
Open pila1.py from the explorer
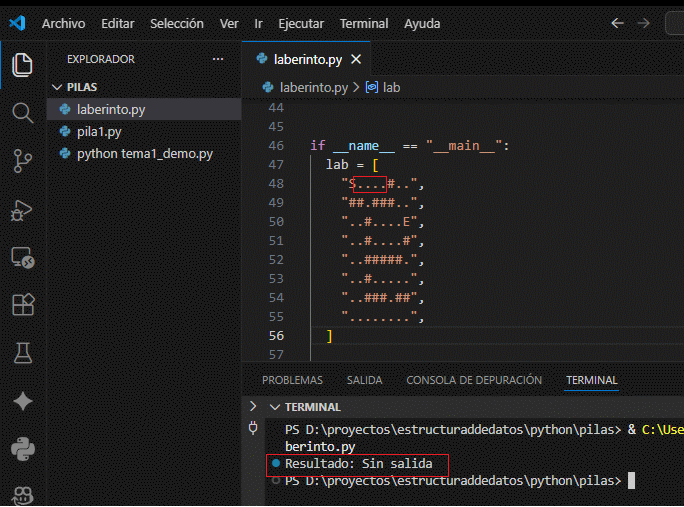[x=99, y=131]
